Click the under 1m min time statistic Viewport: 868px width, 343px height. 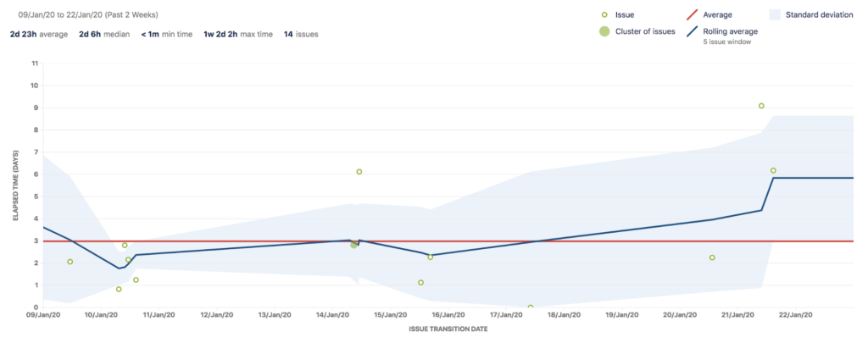(x=166, y=34)
